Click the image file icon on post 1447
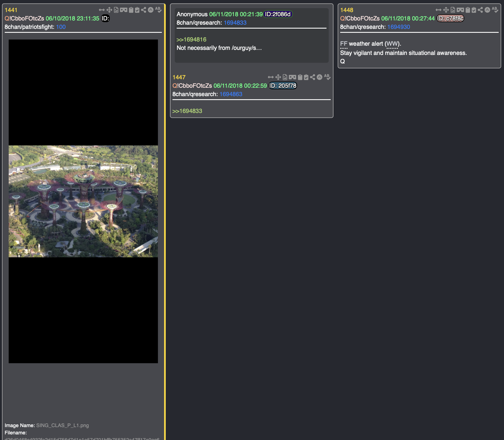The width and height of the screenshot is (504, 440). coord(285,77)
